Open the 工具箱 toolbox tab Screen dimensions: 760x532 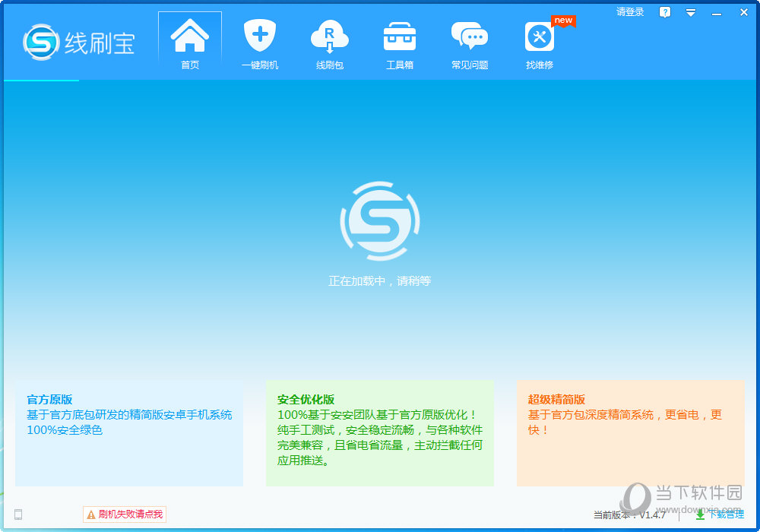[x=400, y=45]
